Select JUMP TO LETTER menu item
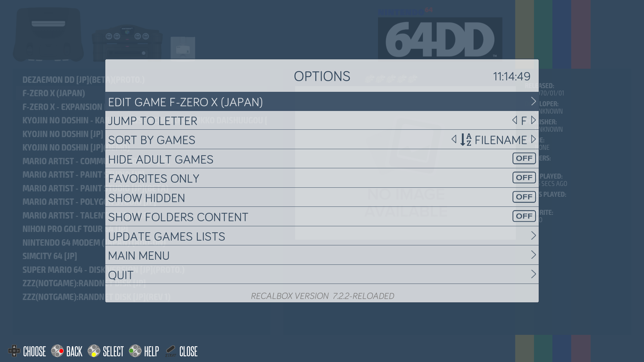 pyautogui.click(x=322, y=120)
